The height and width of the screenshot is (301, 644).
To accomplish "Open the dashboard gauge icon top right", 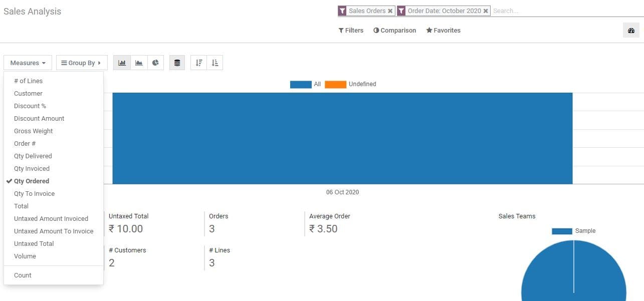I will [630, 30].
